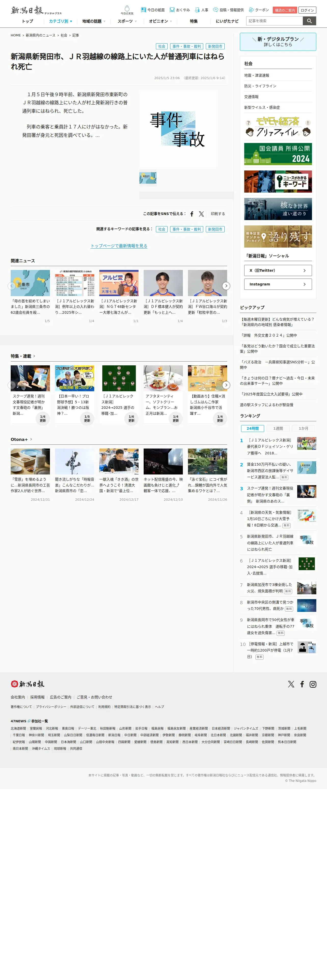Open 採用情報 footer link
Screen dimensions: 327x980
[37, 697]
